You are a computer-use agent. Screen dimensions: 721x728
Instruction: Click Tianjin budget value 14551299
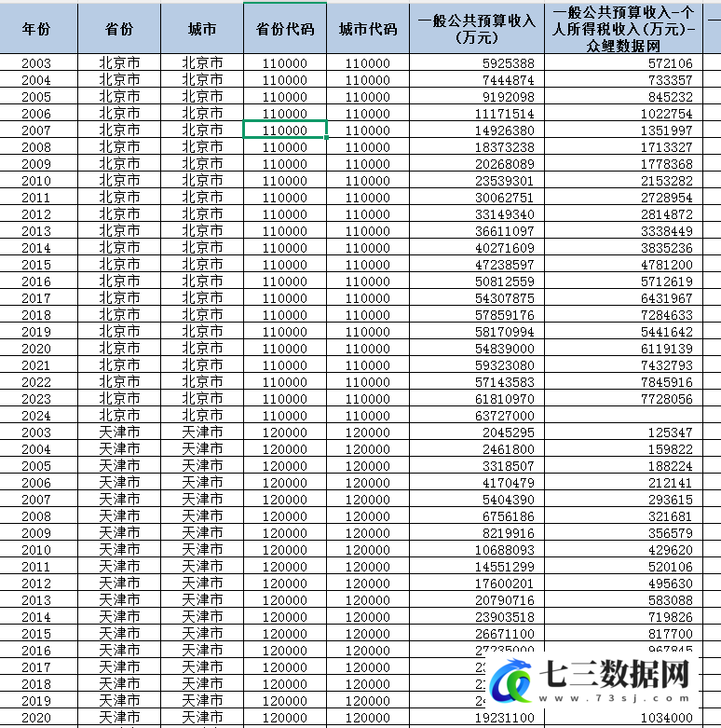click(x=505, y=567)
